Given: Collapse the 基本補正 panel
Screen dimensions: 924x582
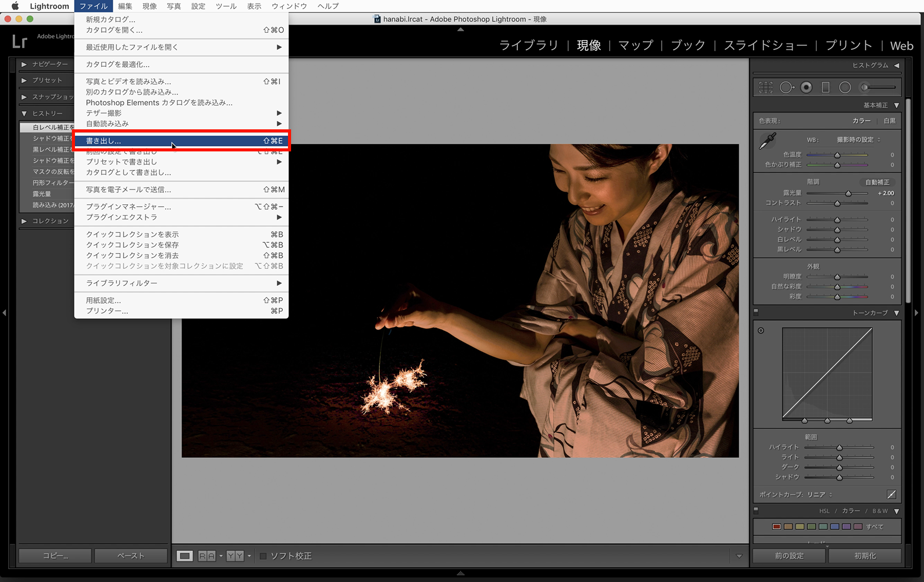Looking at the screenshot, I should (897, 105).
